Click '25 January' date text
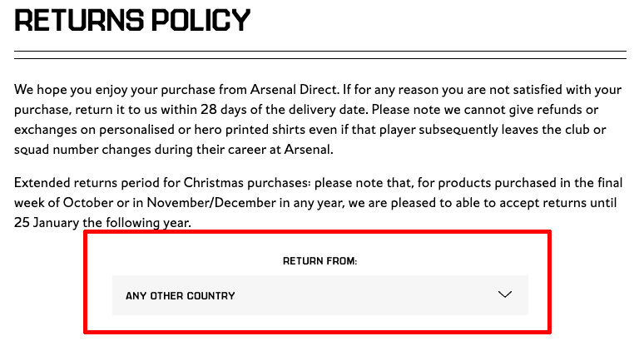The width and height of the screenshot is (644, 341). tap(47, 223)
